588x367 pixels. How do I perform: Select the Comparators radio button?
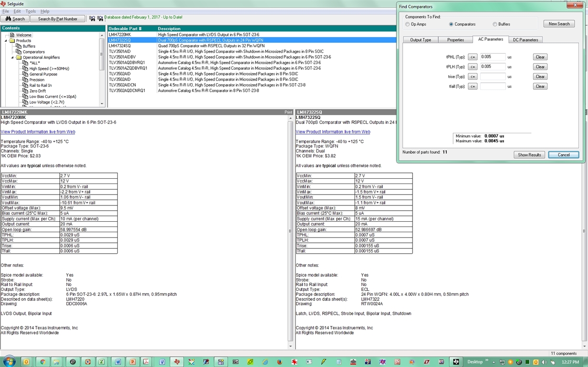tap(451, 24)
